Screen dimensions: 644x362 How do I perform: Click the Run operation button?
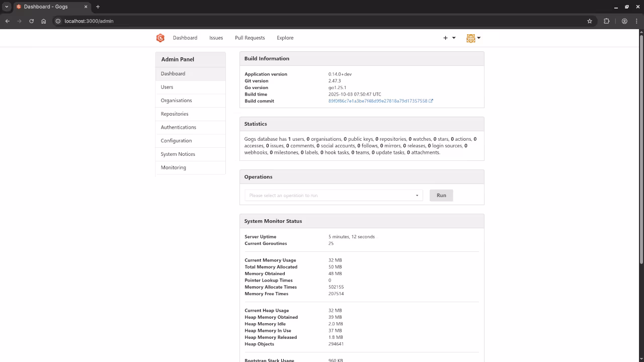point(441,196)
